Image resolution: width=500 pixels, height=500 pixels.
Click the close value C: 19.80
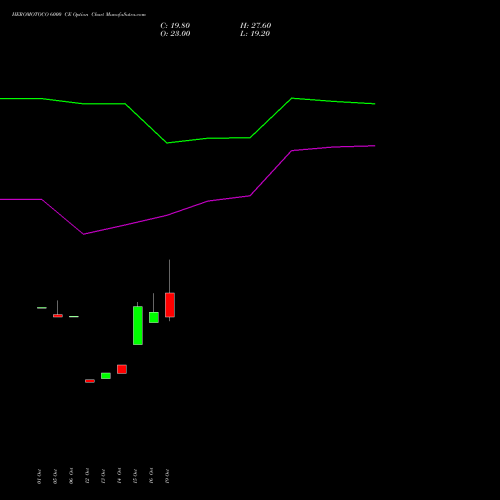coord(175,26)
